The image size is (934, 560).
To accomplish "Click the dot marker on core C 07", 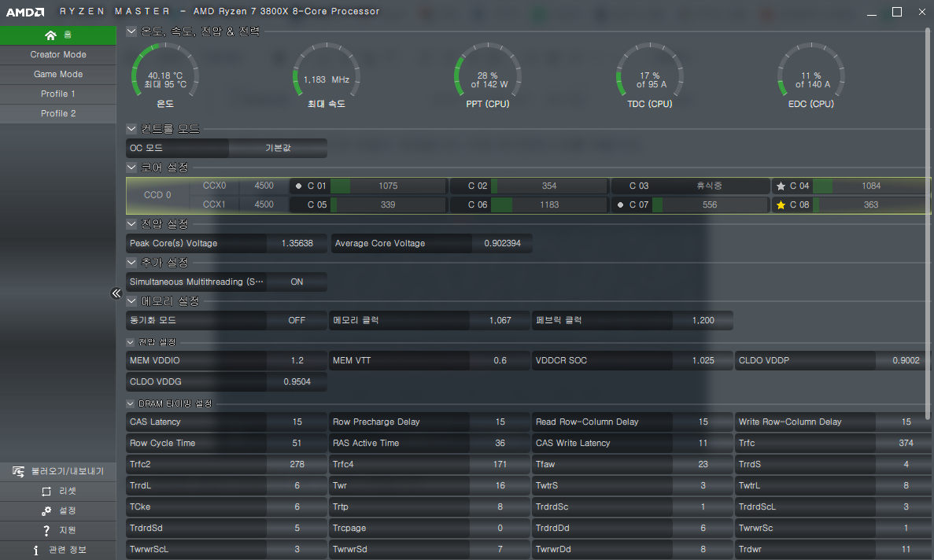I will 620,204.
